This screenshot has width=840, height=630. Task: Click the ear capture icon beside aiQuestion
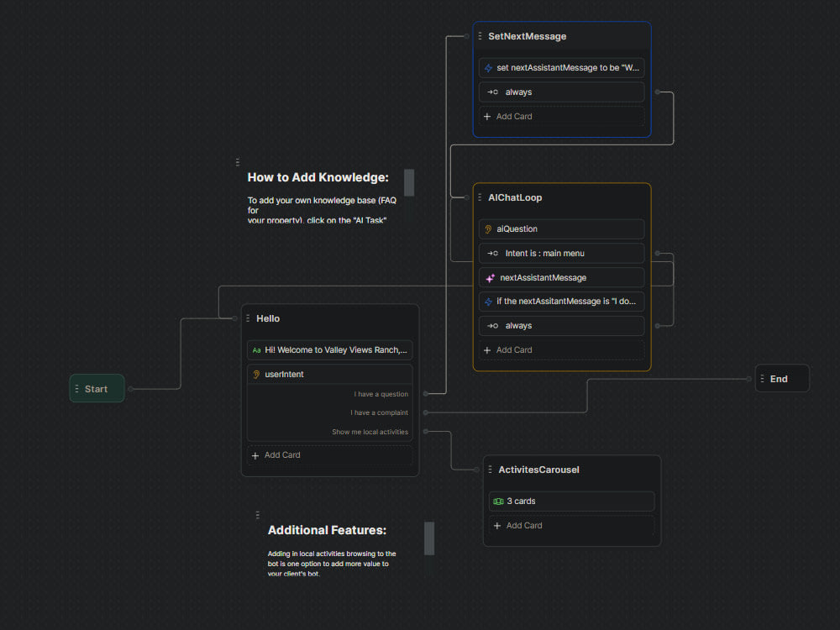coord(488,229)
